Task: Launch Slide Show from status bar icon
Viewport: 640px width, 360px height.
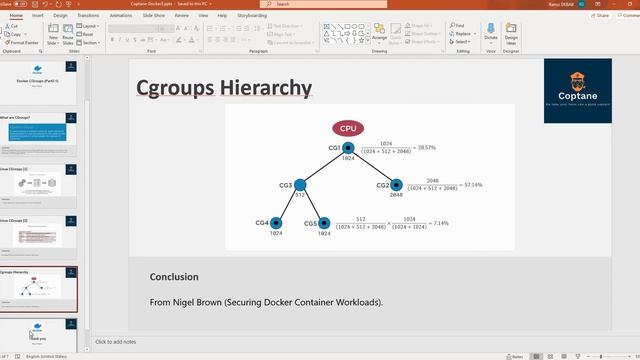Action: 578,356
